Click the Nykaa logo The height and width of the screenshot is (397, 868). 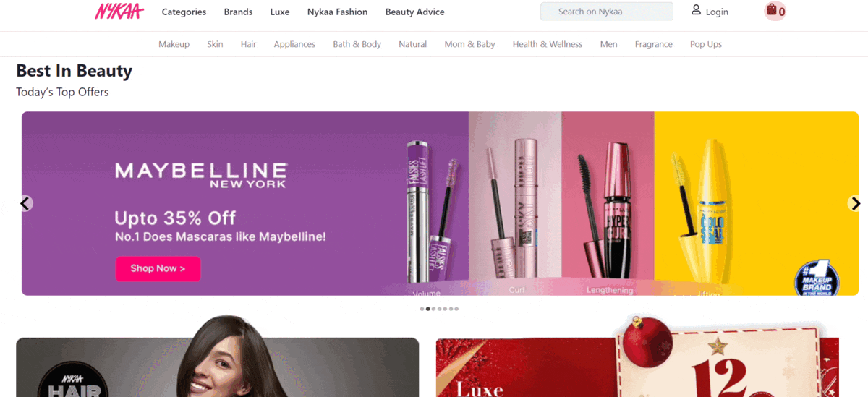pyautogui.click(x=119, y=12)
